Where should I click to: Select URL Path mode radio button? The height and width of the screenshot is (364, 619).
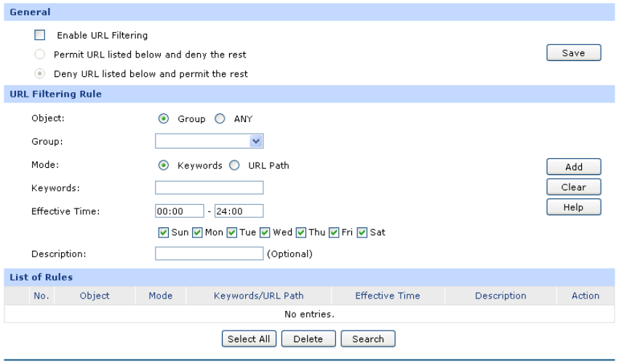[234, 165]
